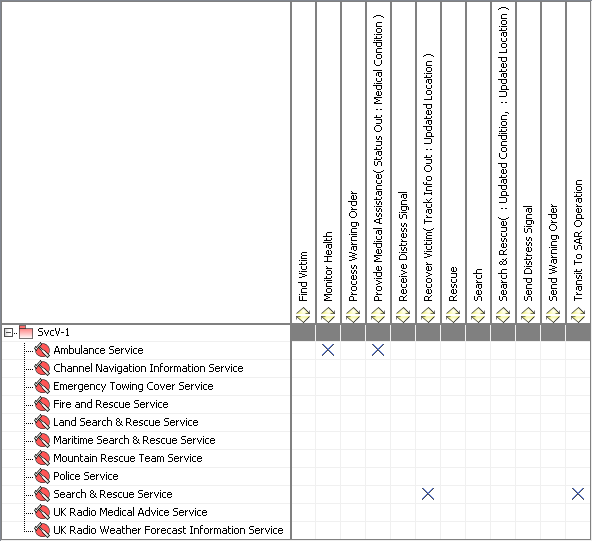Click the Police Service row icon
The width and height of the screenshot is (592, 541).
(x=42, y=476)
